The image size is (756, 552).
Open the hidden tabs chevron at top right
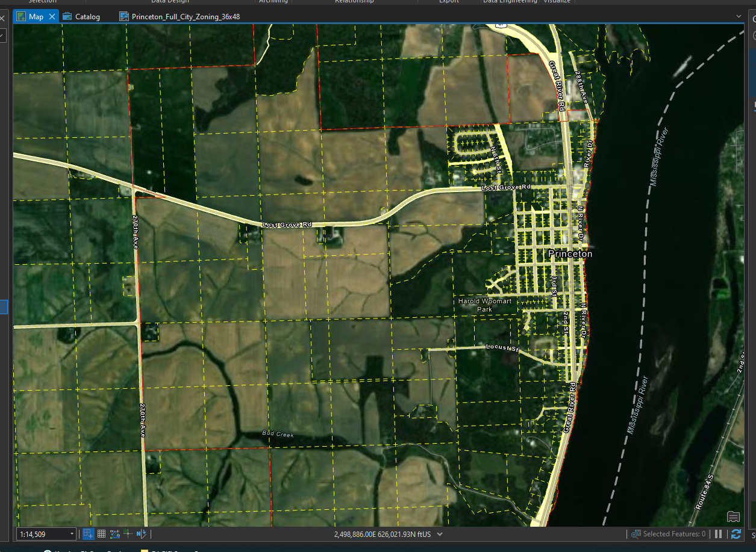pos(739,16)
